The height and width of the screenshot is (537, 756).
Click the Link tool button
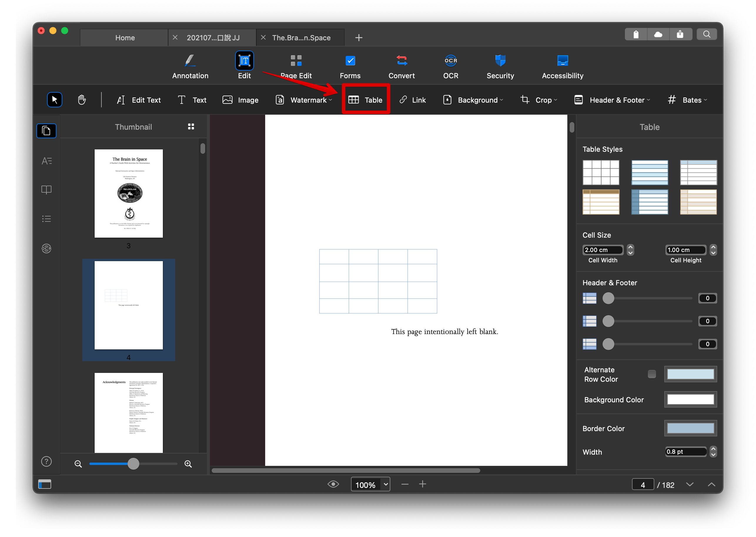click(412, 100)
